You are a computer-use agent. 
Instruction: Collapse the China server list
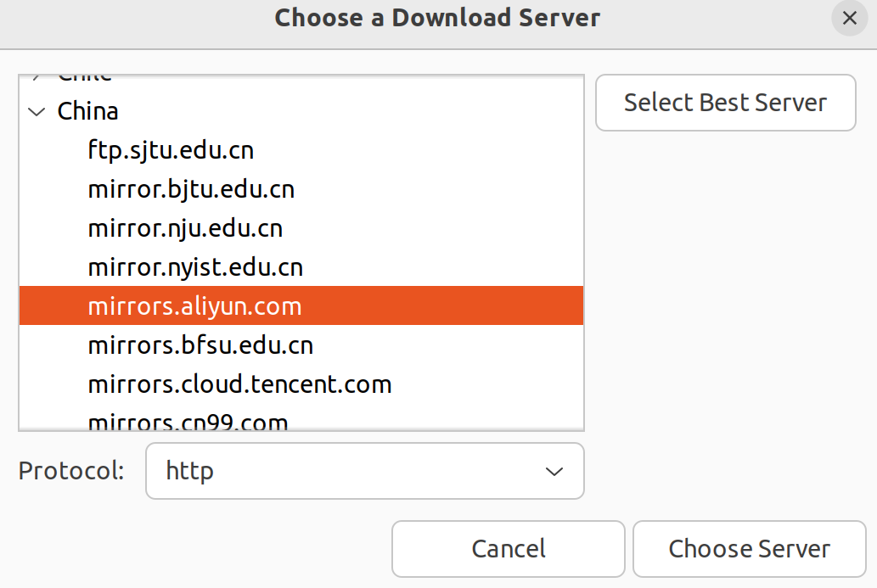37,111
